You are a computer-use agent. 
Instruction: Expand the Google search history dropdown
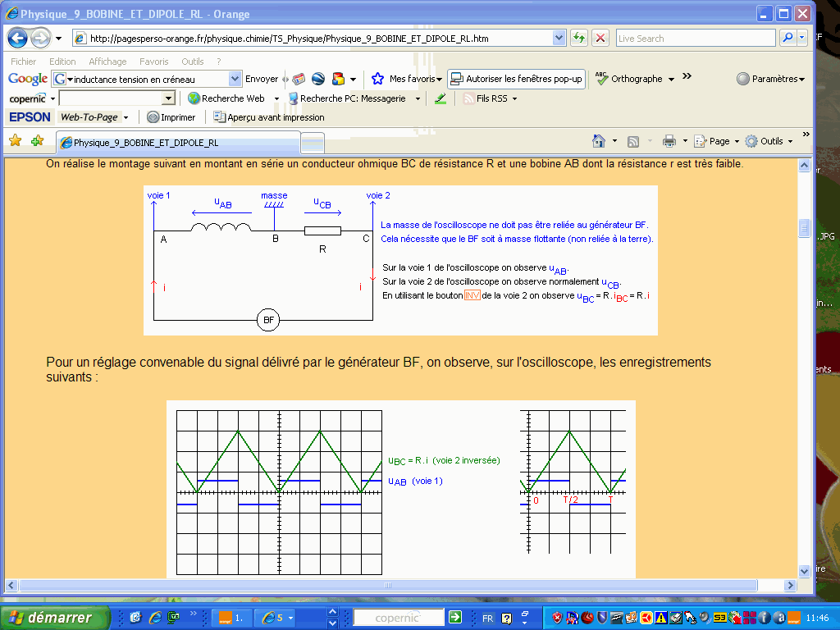(235, 79)
